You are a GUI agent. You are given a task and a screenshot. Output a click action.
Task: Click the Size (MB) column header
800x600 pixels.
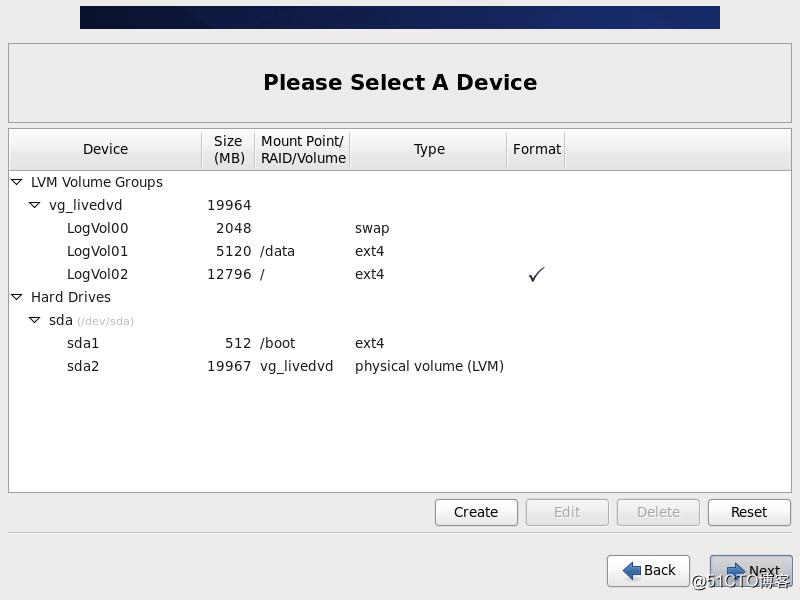tap(229, 149)
